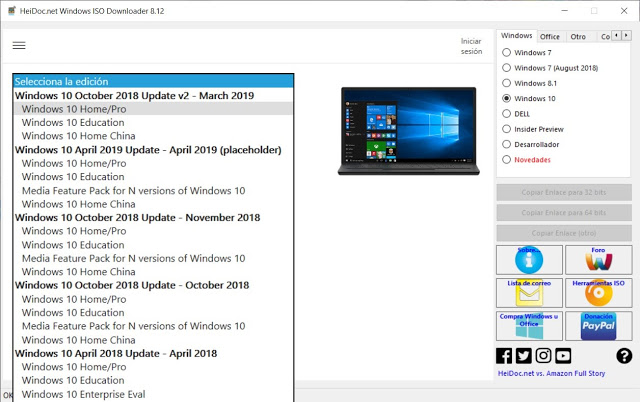Choose Education under April 2019 Update

coord(153,177)
